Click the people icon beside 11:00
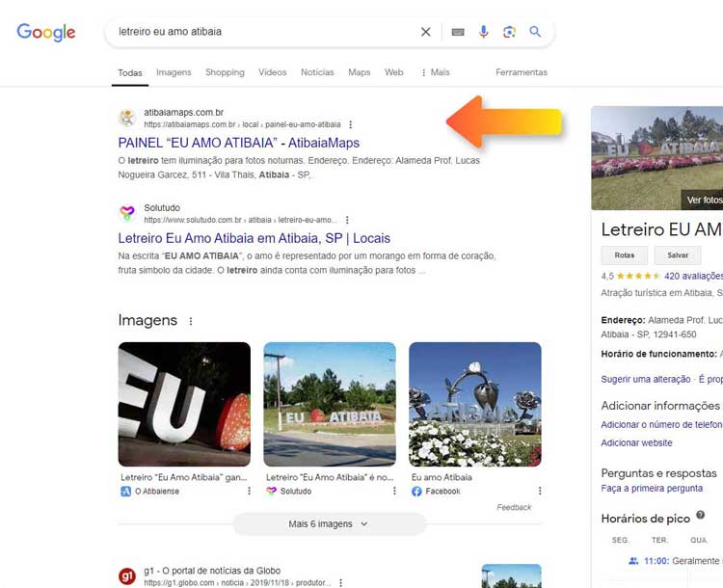This screenshot has width=723, height=588. (x=633, y=561)
